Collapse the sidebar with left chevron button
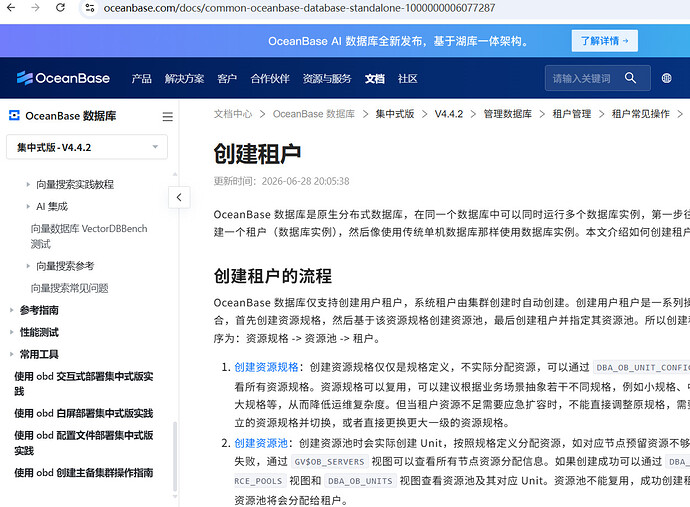 179,197
